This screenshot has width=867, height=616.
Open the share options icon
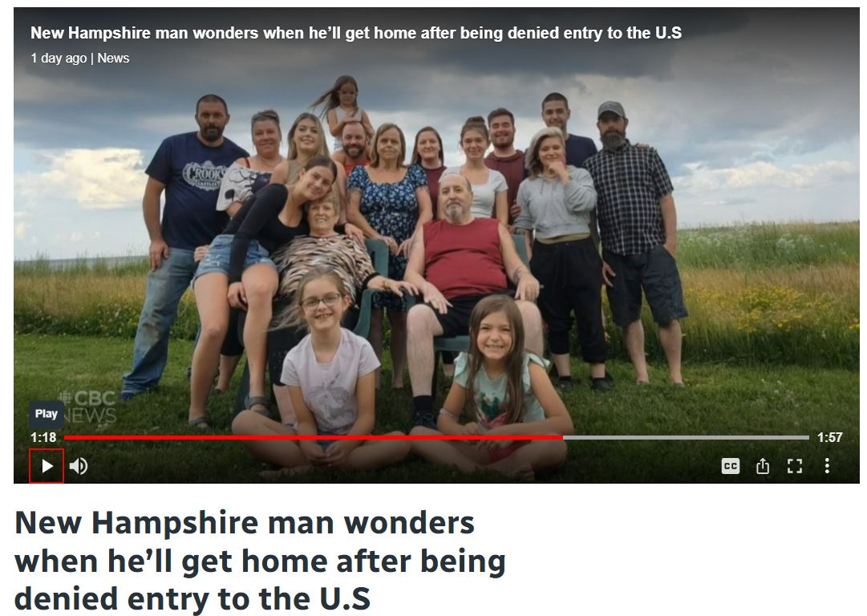pyautogui.click(x=763, y=466)
